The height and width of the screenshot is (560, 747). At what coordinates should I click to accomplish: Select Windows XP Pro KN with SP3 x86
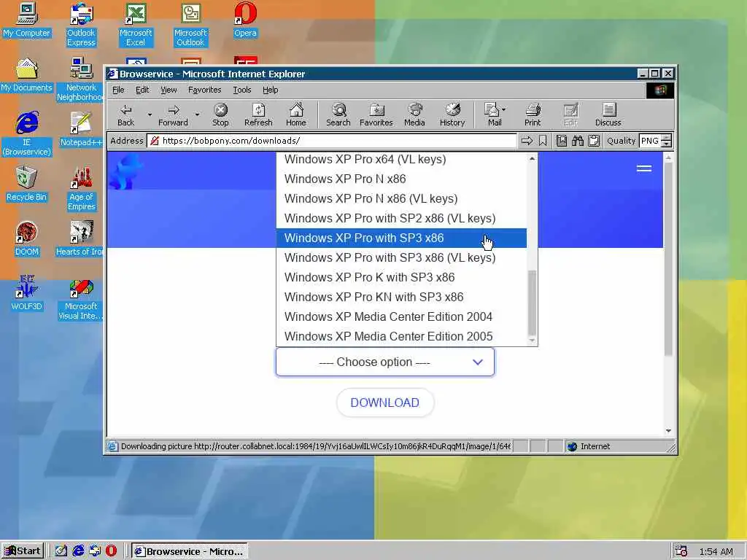click(x=401, y=297)
